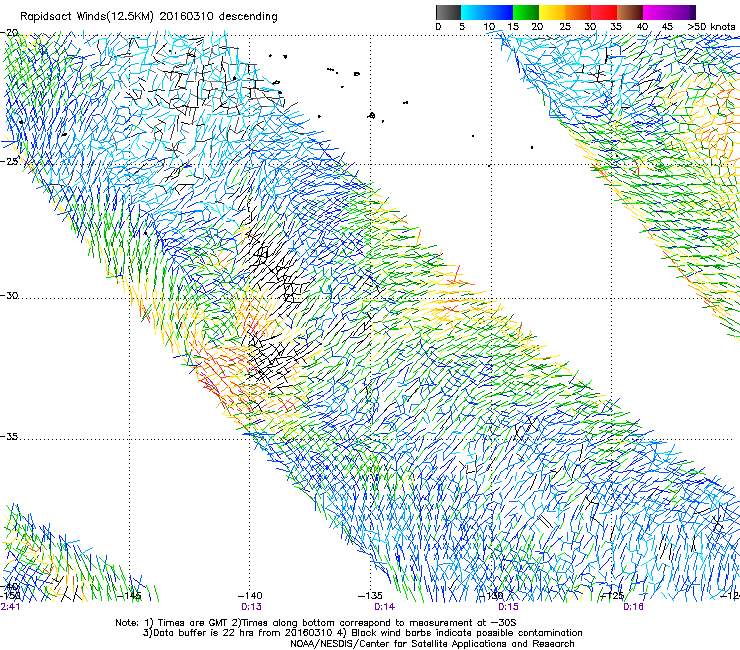Click the '40' legend scale label
The image size is (740, 650).
[642, 27]
